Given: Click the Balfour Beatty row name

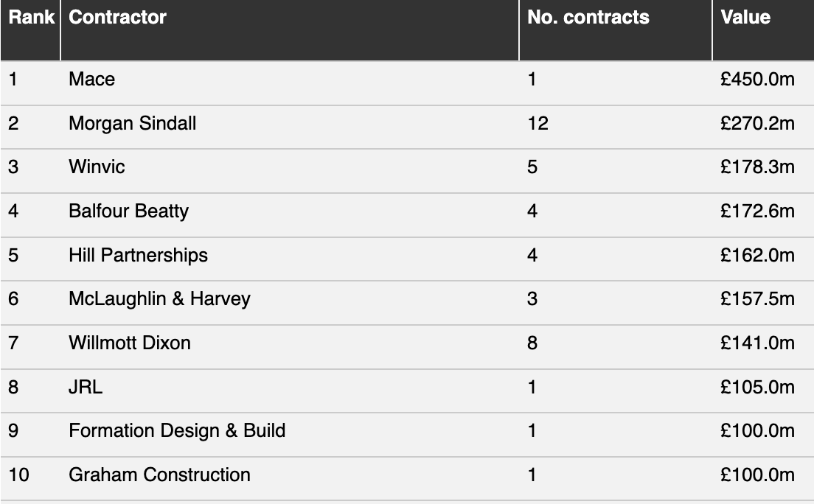Looking at the screenshot, I should point(128,211).
